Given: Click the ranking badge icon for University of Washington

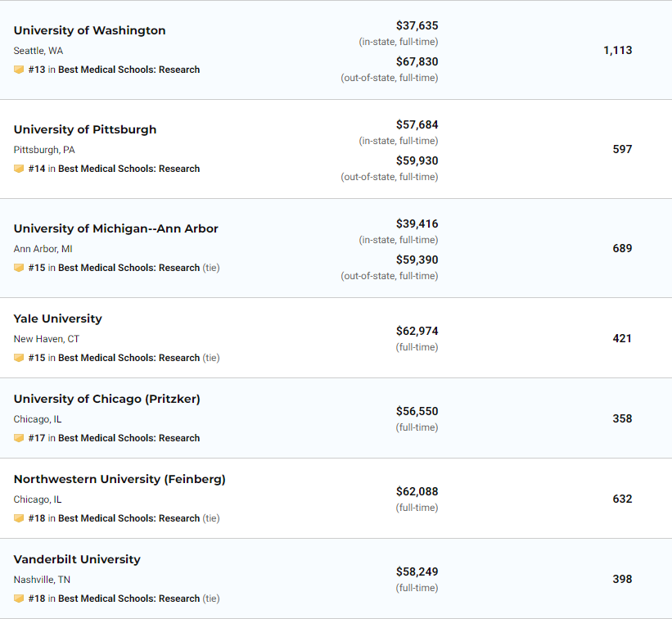Looking at the screenshot, I should click(19, 70).
